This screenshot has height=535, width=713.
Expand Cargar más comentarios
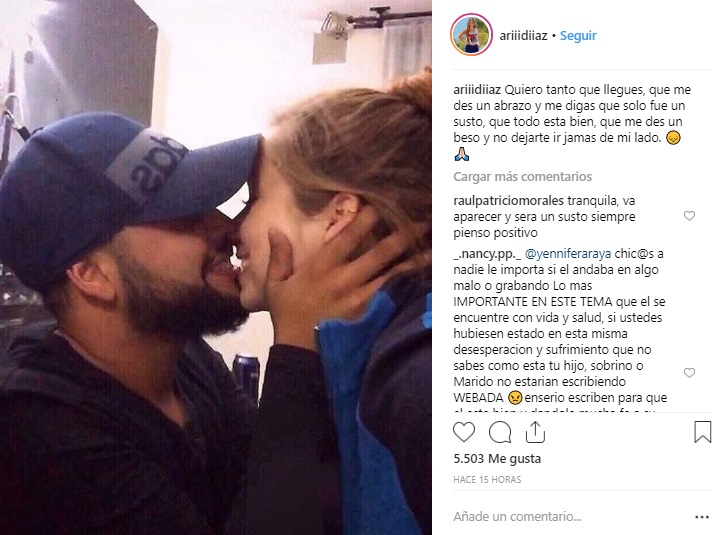(522, 176)
